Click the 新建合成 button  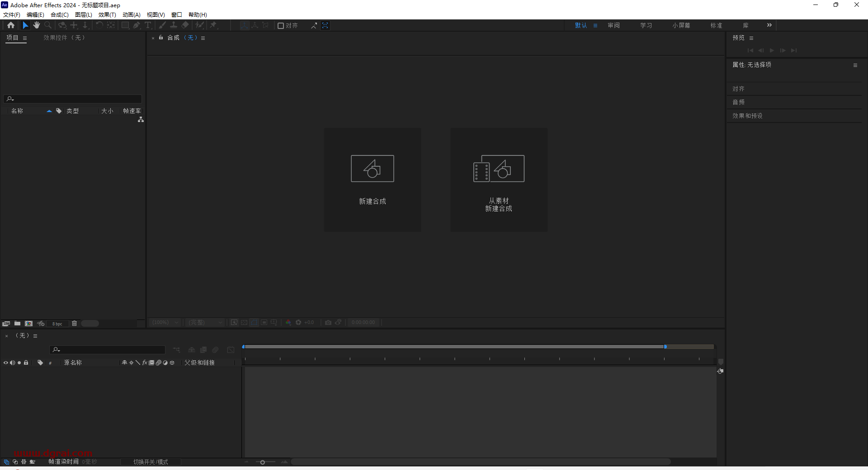point(373,180)
